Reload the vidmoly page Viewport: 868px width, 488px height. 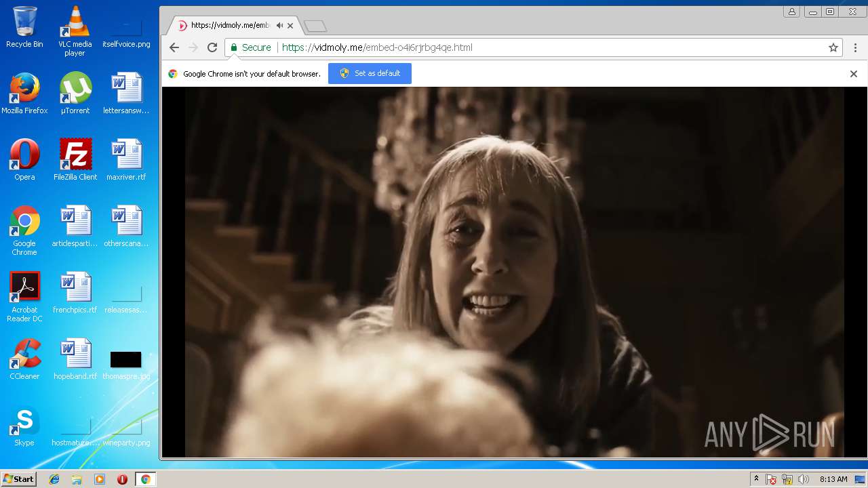pyautogui.click(x=212, y=47)
